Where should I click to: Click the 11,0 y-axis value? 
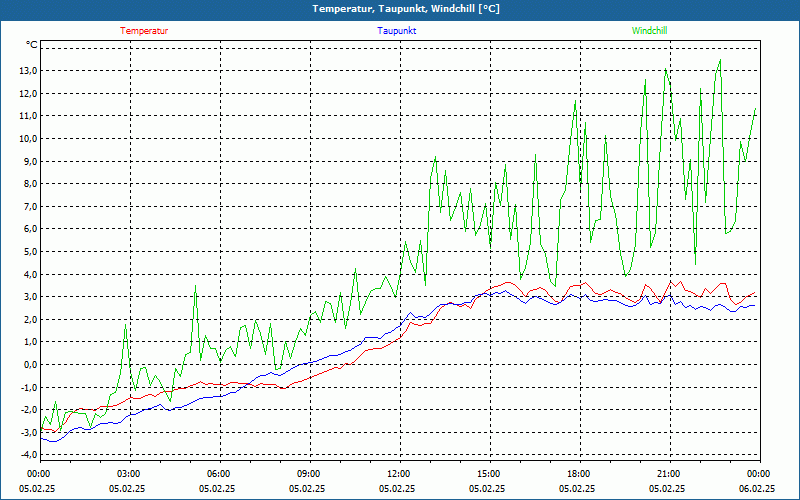28,116
